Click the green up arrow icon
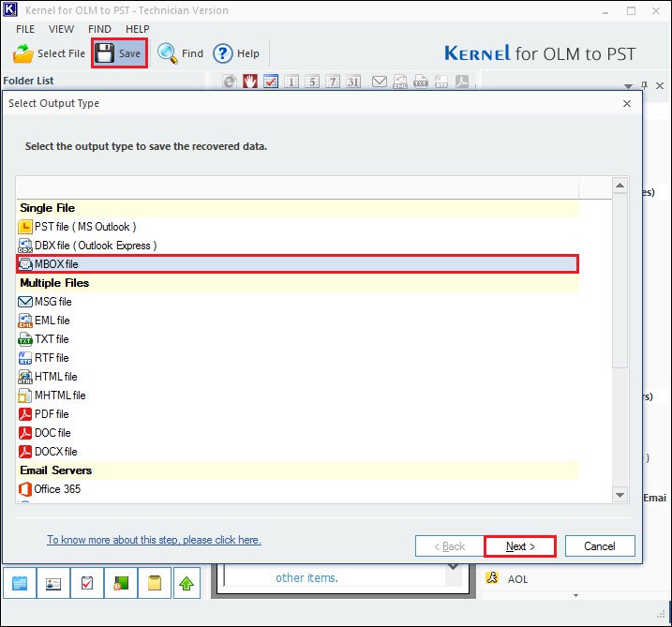Screen dimensions: 672x627 187,583
